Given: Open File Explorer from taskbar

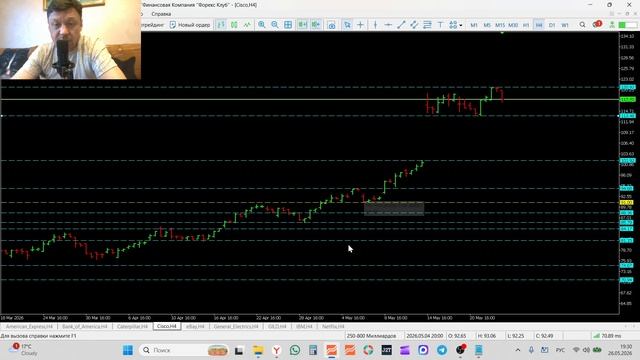Looking at the screenshot, I should (x=258, y=350).
